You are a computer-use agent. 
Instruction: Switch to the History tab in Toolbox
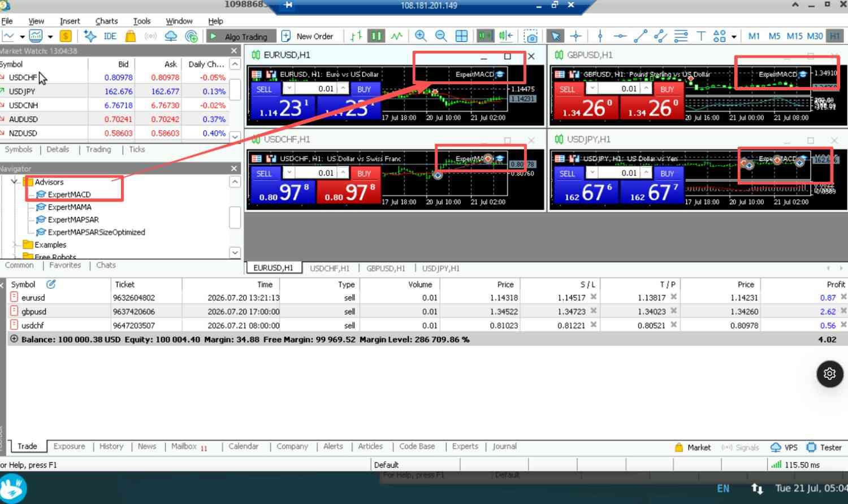(111, 446)
